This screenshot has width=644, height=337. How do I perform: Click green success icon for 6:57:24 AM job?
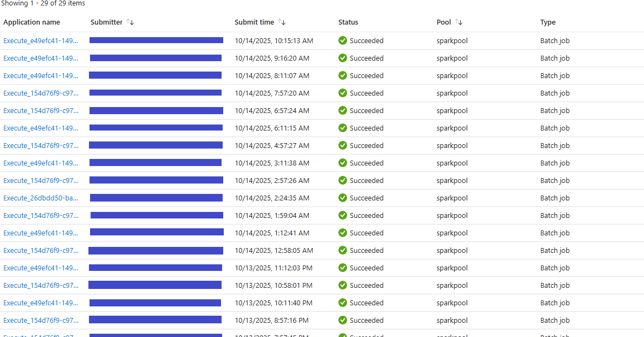coord(343,110)
